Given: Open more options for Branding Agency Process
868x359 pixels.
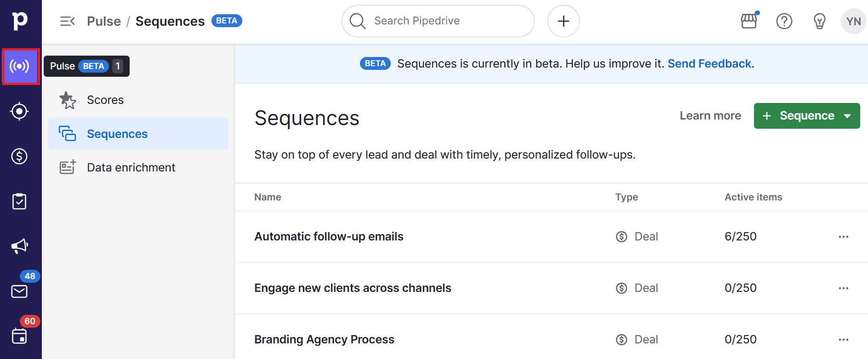Looking at the screenshot, I should click(843, 340).
